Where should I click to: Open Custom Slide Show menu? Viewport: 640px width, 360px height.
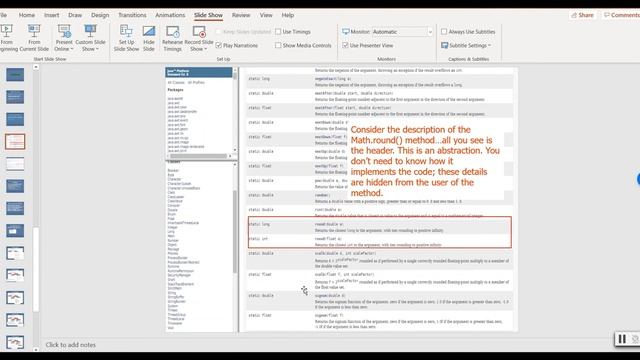[x=90, y=38]
